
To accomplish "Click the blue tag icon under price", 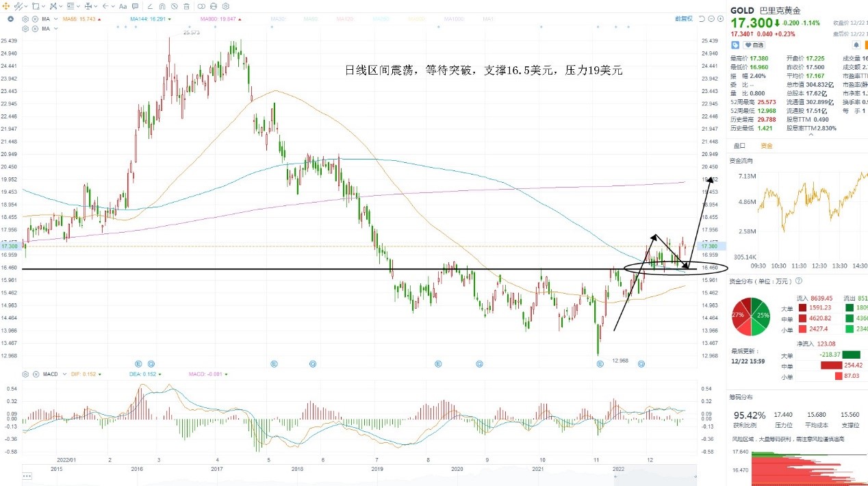I will (735, 45).
